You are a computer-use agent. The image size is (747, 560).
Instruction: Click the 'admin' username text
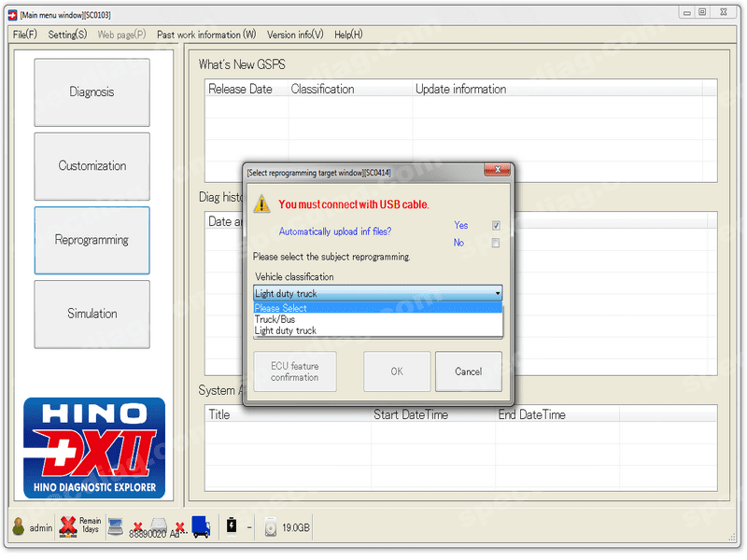(x=41, y=528)
